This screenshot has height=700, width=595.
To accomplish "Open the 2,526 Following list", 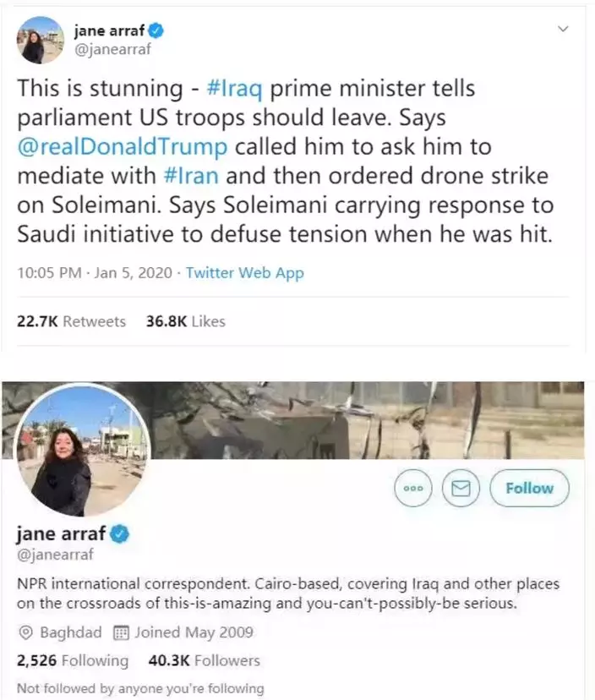I will coord(73,660).
